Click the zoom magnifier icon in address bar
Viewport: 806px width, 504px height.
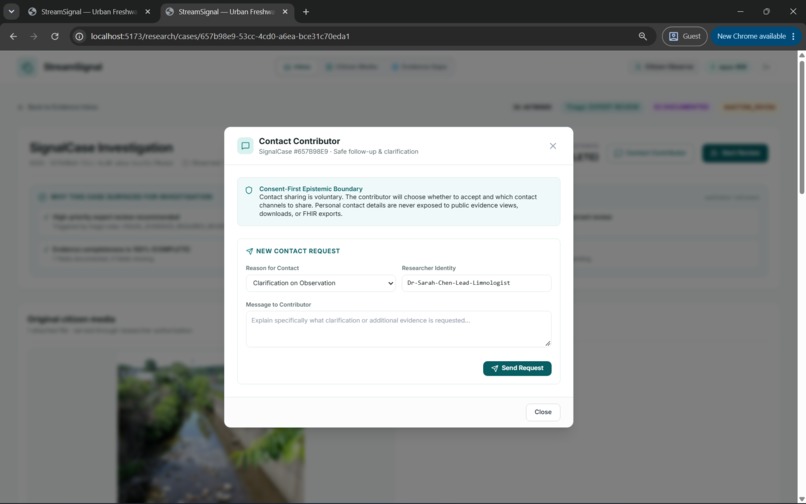pos(643,37)
